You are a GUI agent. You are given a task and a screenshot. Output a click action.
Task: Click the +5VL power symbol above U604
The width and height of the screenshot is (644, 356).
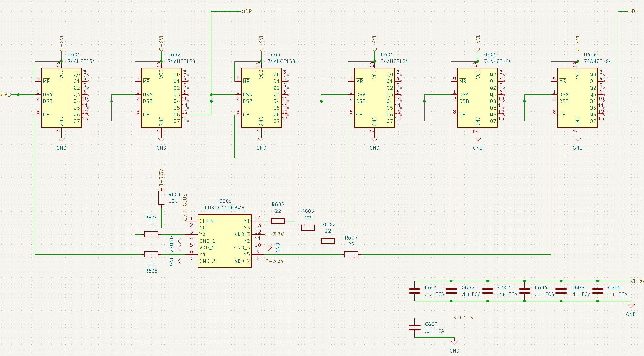point(374,43)
